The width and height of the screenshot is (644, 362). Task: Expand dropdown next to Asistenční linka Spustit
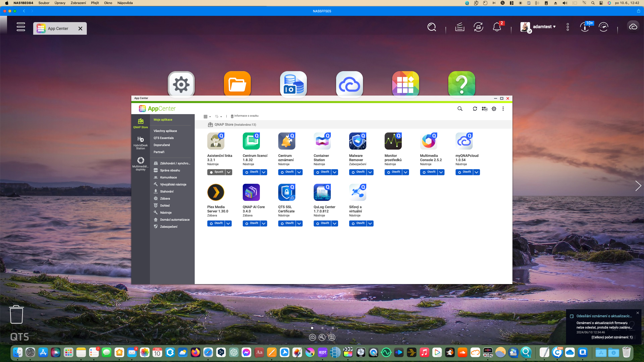(x=229, y=172)
